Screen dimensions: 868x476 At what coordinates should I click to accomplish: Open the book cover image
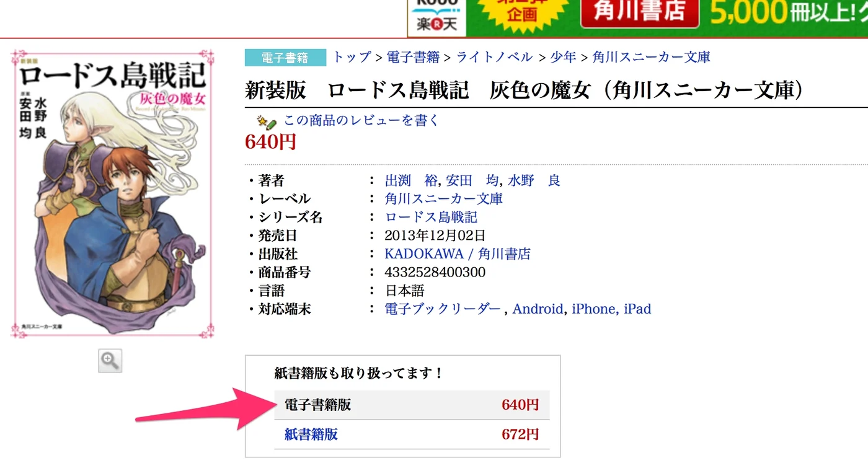(112, 194)
